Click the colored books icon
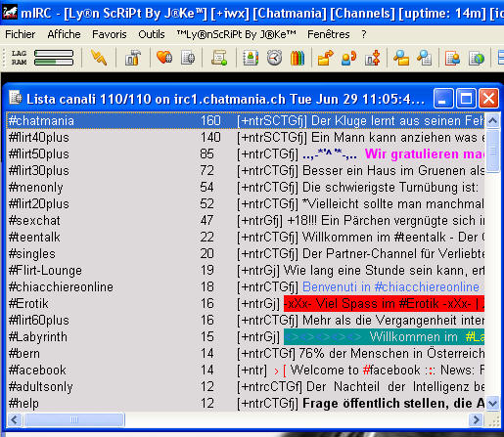Viewport: 504px width, 437px height. pyautogui.click(x=298, y=58)
